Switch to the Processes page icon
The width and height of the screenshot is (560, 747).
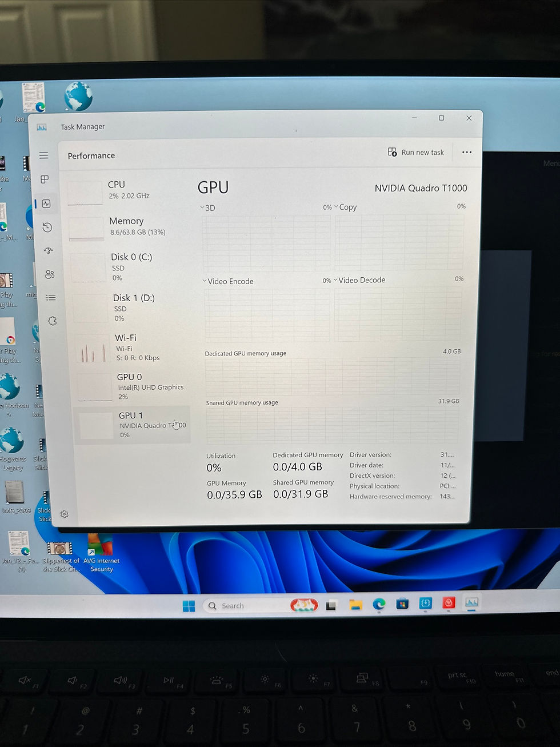point(45,179)
